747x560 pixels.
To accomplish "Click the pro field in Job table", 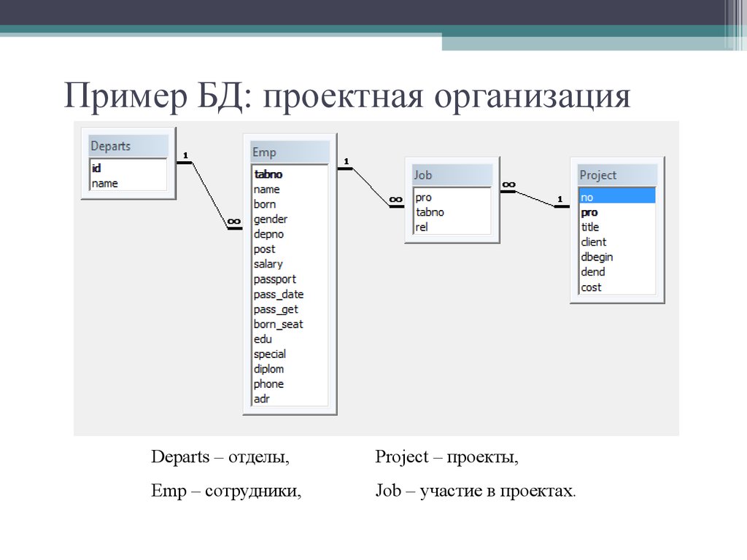I will pos(425,196).
